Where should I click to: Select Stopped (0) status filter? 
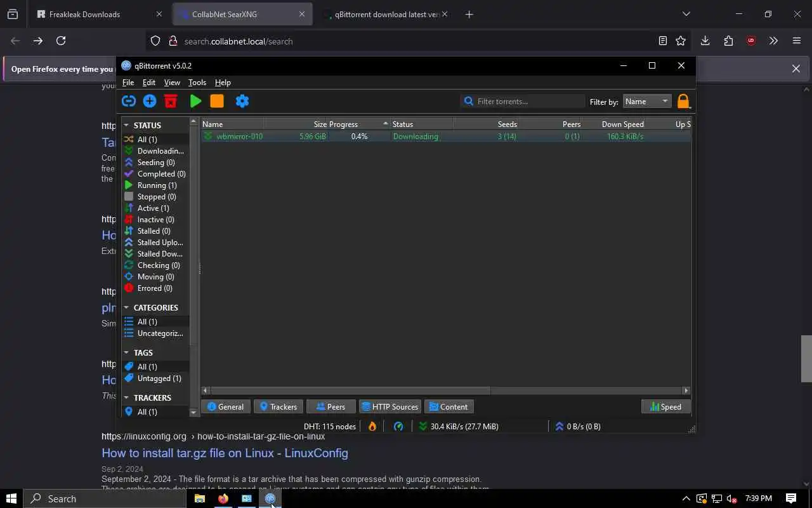(x=155, y=197)
